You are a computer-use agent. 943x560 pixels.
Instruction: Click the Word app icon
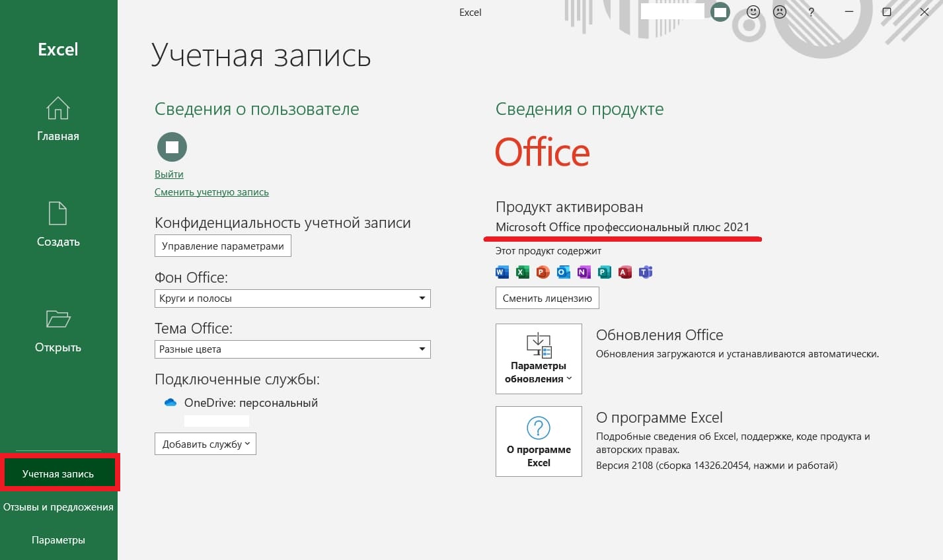[x=502, y=272]
